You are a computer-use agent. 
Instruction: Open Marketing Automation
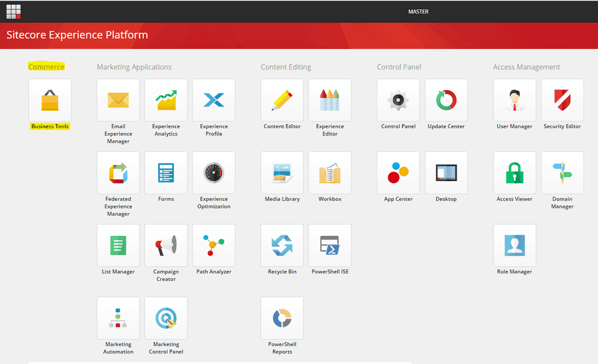[118, 319]
